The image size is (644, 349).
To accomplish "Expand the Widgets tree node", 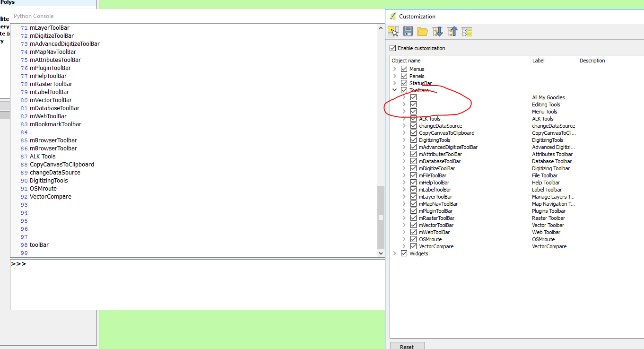I will coord(395,253).
